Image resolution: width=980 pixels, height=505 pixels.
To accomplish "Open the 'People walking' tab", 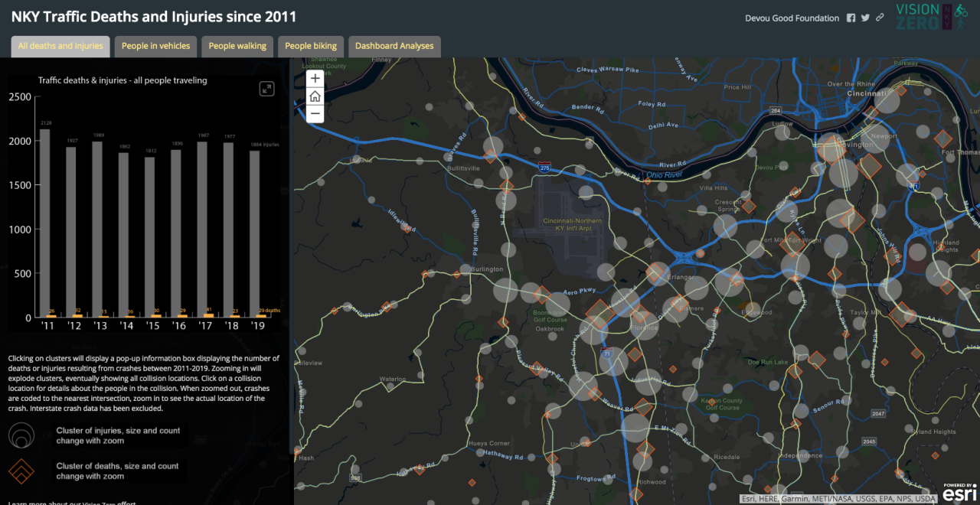I will pyautogui.click(x=237, y=46).
